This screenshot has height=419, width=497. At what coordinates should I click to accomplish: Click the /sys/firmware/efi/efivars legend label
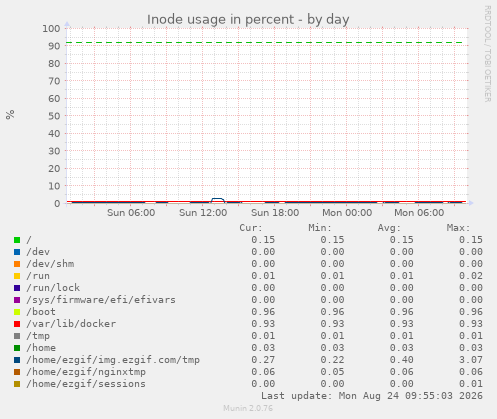tap(101, 300)
